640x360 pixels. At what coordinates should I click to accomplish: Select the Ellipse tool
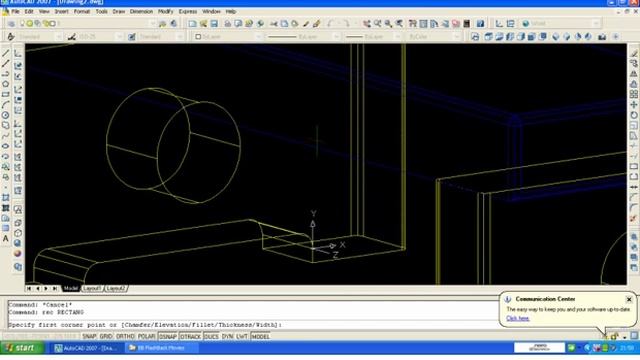pos(5,146)
